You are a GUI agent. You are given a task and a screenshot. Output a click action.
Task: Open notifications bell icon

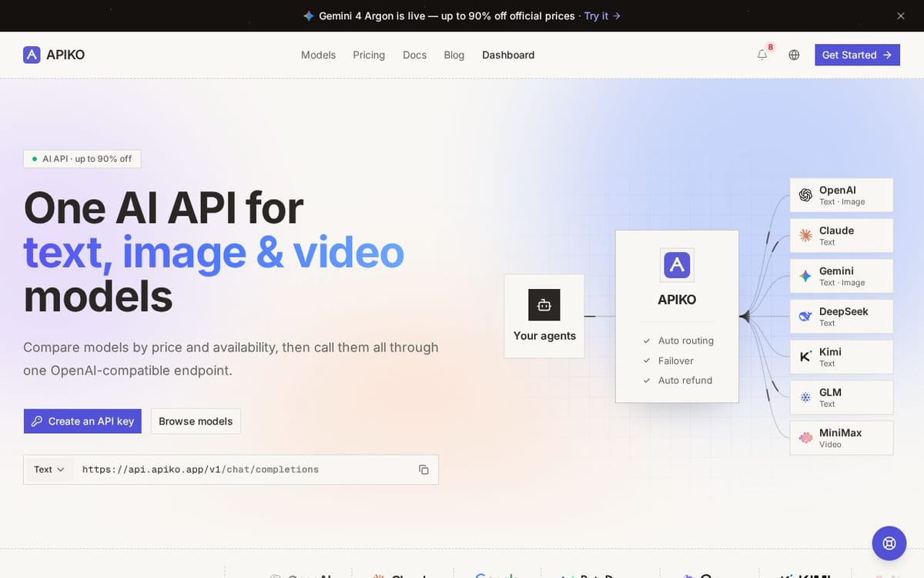point(762,55)
